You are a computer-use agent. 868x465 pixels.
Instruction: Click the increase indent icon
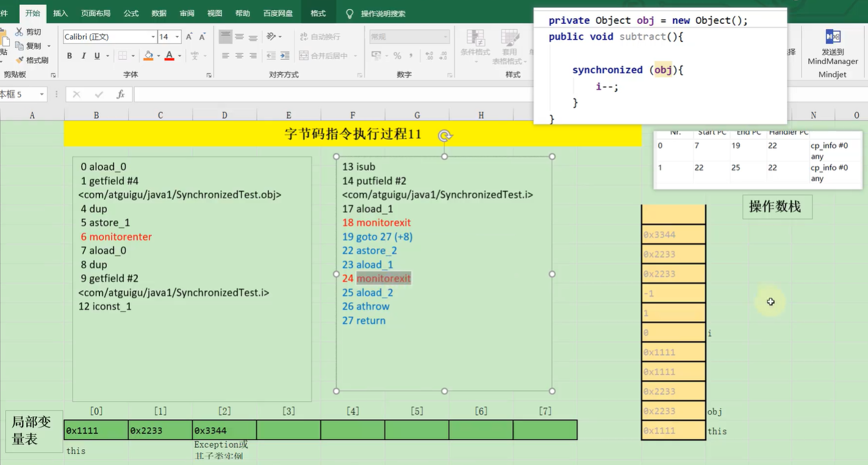[284, 56]
